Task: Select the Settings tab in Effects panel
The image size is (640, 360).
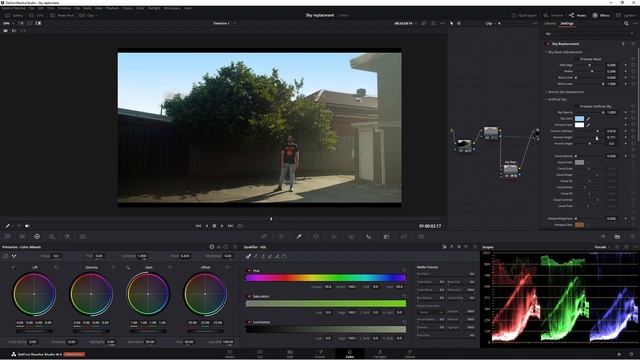Action: pos(567,24)
